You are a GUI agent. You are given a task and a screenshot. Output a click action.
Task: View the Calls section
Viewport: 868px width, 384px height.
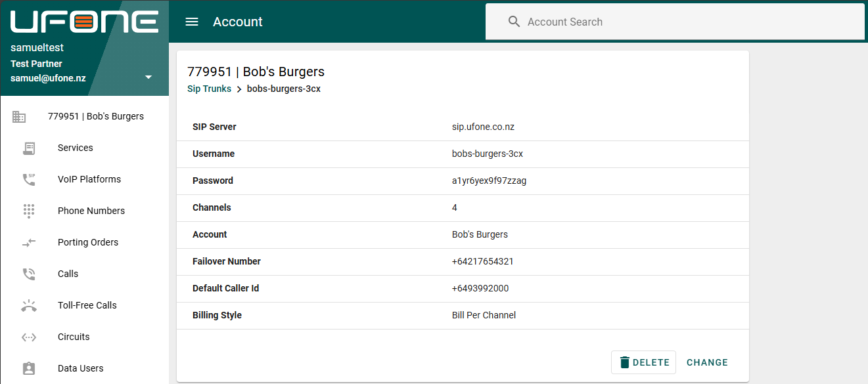click(x=85, y=274)
